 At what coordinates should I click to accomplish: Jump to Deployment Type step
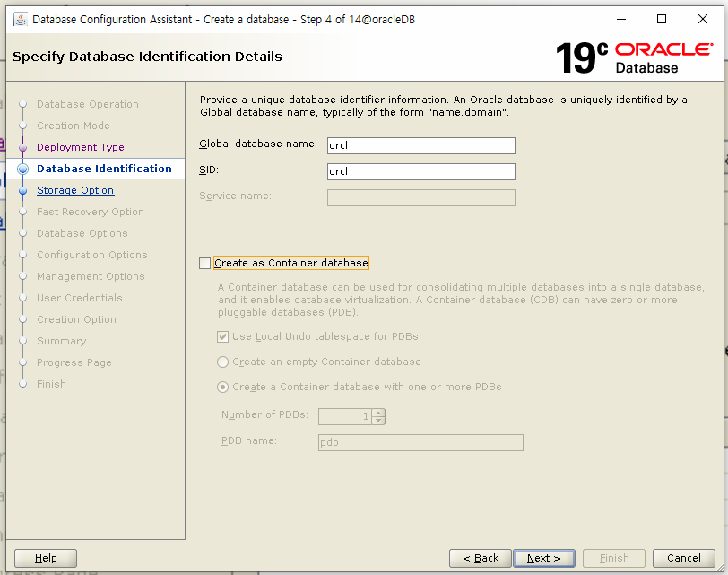(x=81, y=147)
